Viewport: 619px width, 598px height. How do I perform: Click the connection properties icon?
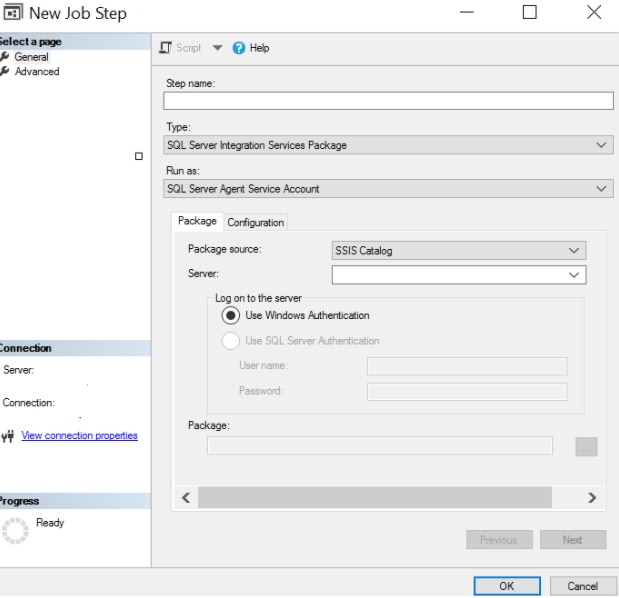pos(9,436)
